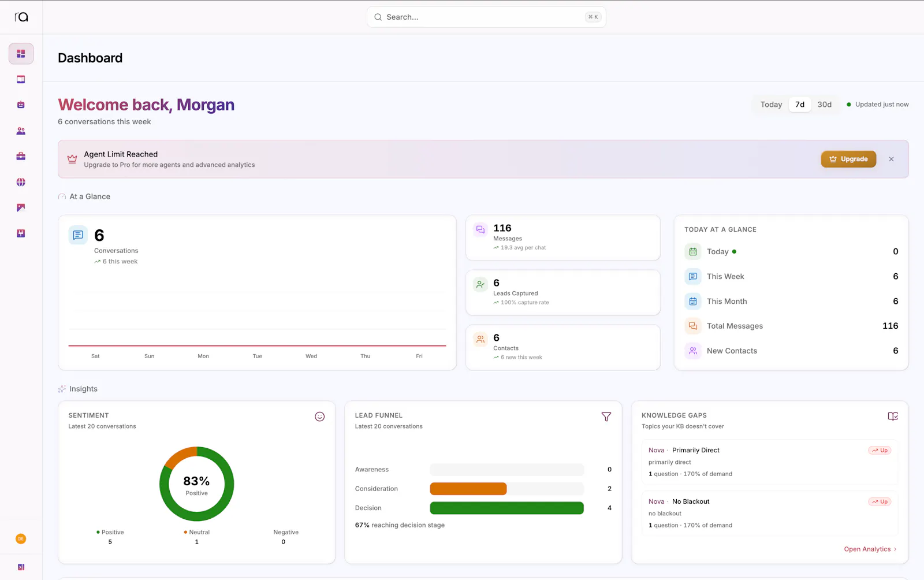The height and width of the screenshot is (580, 924).
Task: Click the Knowledge Gaps book icon
Action: [893, 417]
